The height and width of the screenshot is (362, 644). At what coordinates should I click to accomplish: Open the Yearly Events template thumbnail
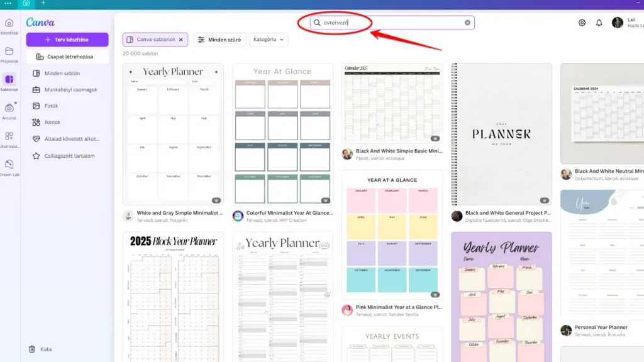392,344
